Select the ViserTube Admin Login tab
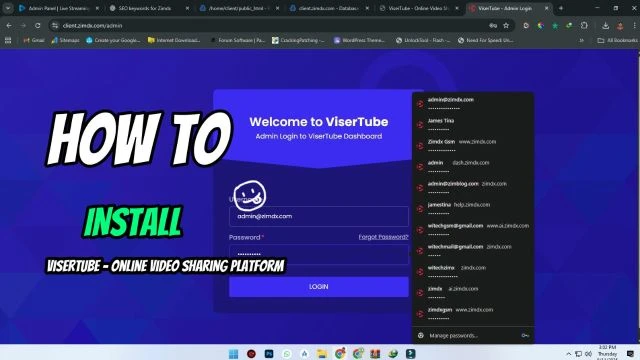This screenshot has height=360, width=640. pyautogui.click(x=506, y=8)
